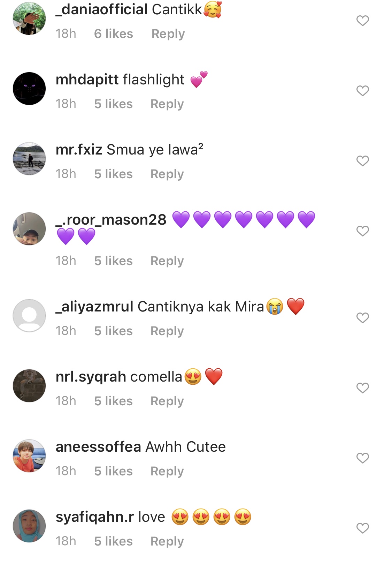This screenshot has height=564, width=392.
Task: Open syafiqahn.r's profile via username
Action: (x=95, y=517)
